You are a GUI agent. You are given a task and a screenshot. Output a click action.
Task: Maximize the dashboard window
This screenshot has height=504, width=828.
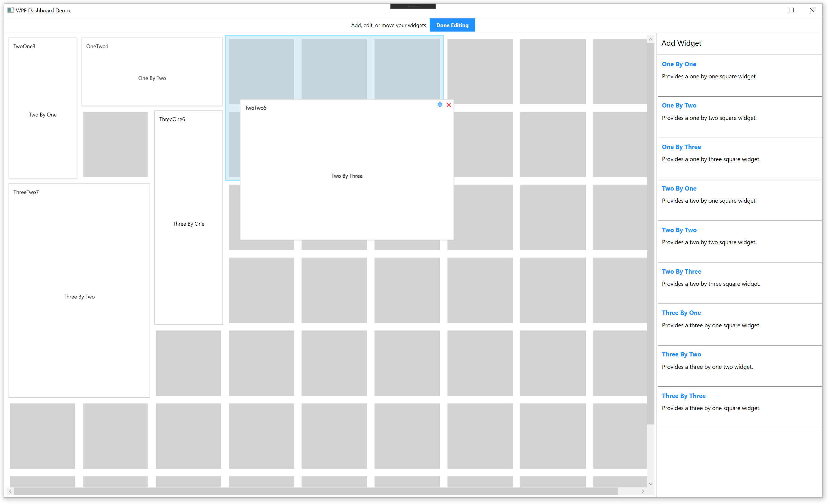(791, 10)
